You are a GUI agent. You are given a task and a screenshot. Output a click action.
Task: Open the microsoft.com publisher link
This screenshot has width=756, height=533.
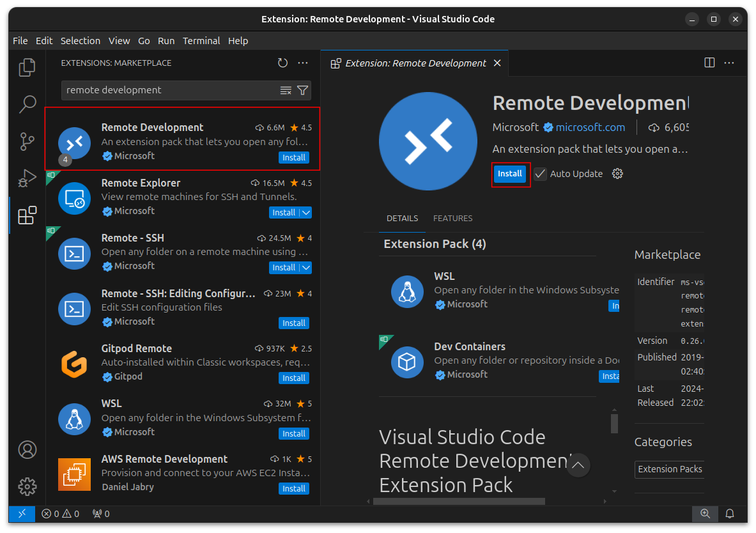coord(590,128)
